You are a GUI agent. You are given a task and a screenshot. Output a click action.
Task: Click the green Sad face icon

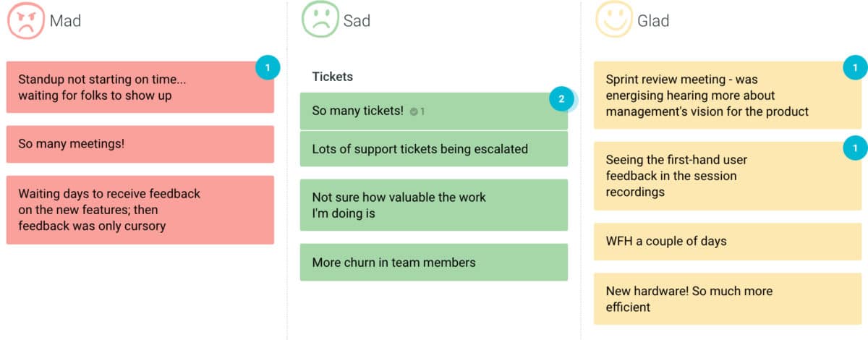click(320, 20)
